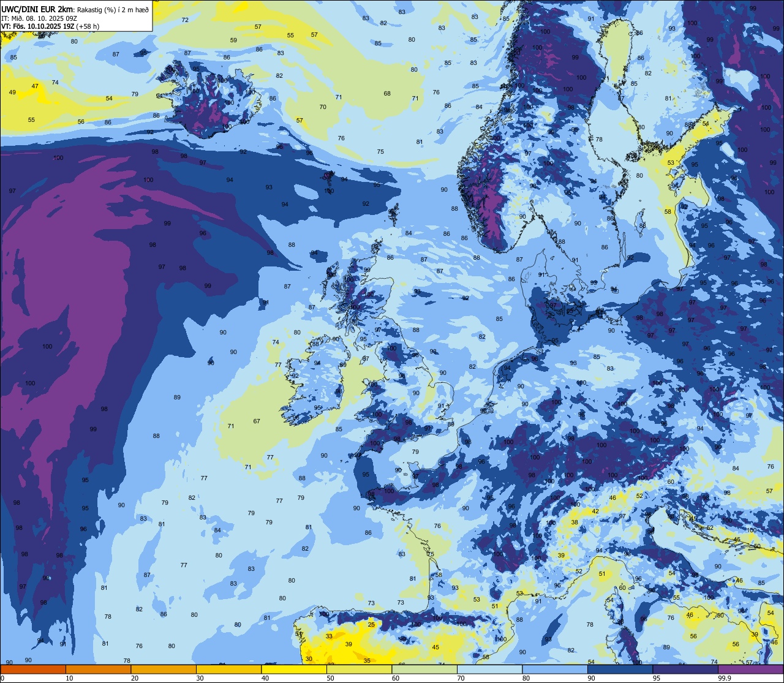Click the humidity value "42" over the Alps
This screenshot has height=683, width=784.
pos(595,511)
